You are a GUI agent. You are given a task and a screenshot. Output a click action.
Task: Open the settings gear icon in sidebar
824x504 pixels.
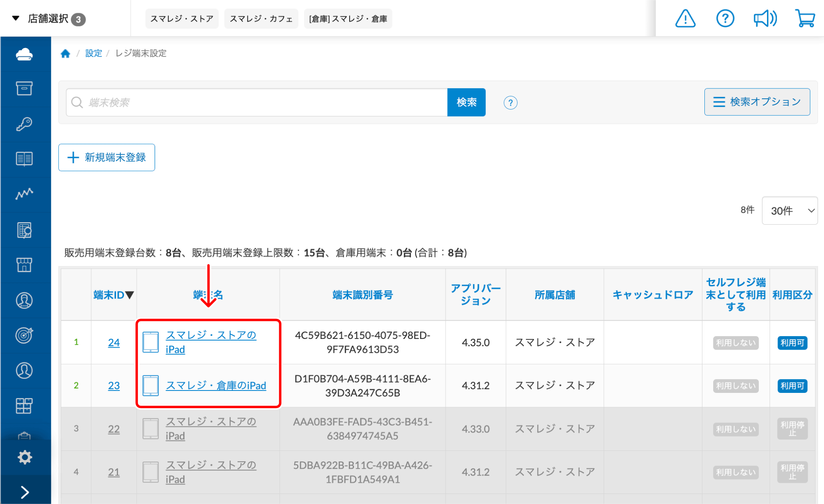(25, 457)
